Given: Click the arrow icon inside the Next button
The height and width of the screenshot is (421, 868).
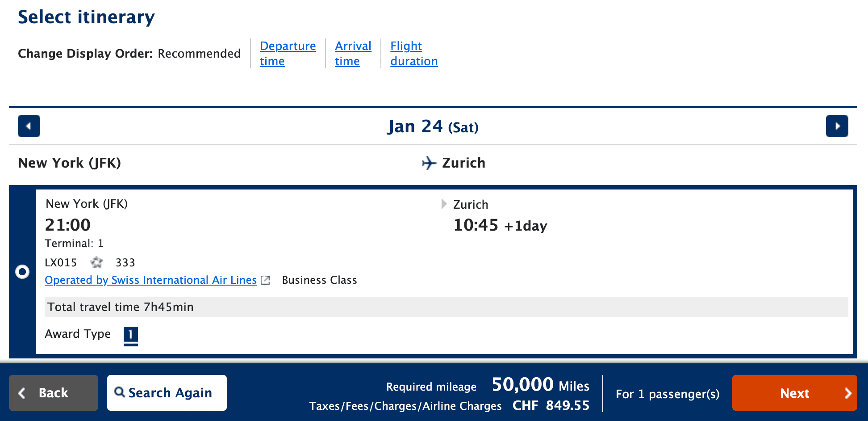Looking at the screenshot, I should tap(848, 393).
